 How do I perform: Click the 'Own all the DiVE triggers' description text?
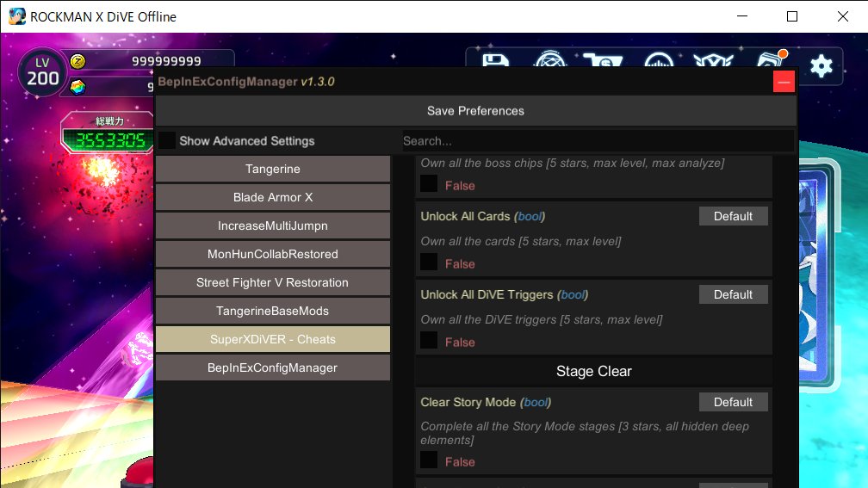[x=541, y=320]
